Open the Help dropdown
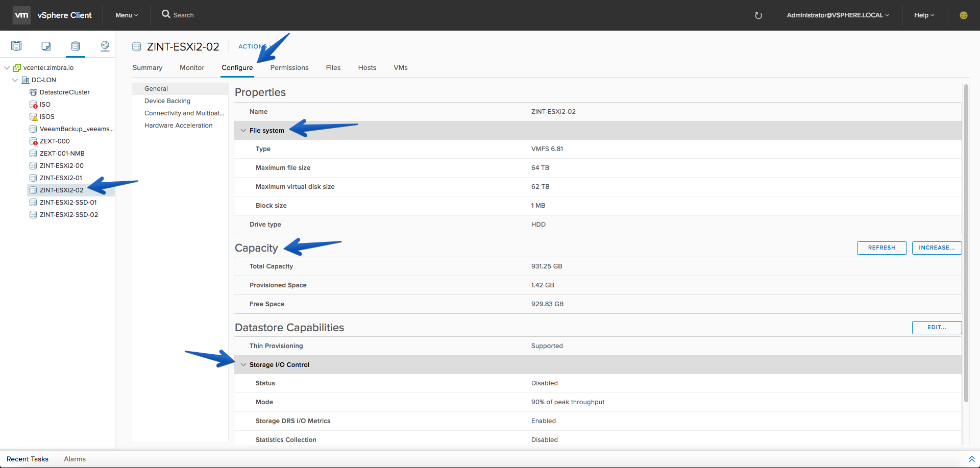The image size is (980, 468). pos(924,15)
